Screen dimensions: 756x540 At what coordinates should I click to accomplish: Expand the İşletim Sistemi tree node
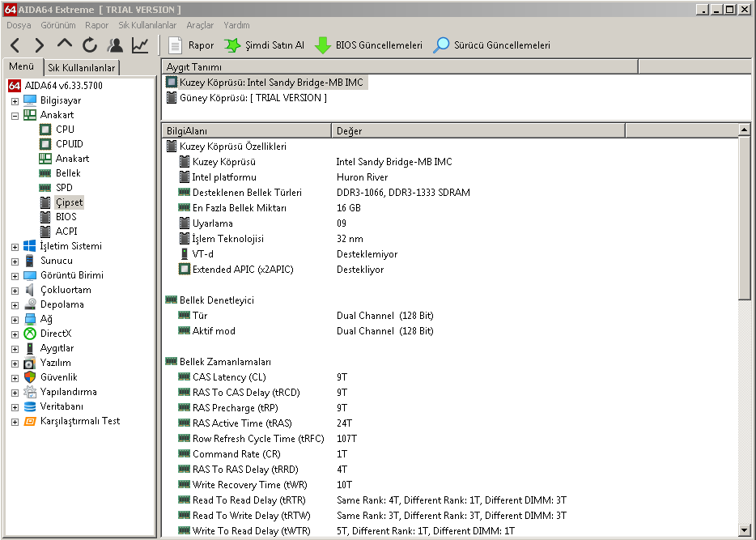tap(15, 246)
